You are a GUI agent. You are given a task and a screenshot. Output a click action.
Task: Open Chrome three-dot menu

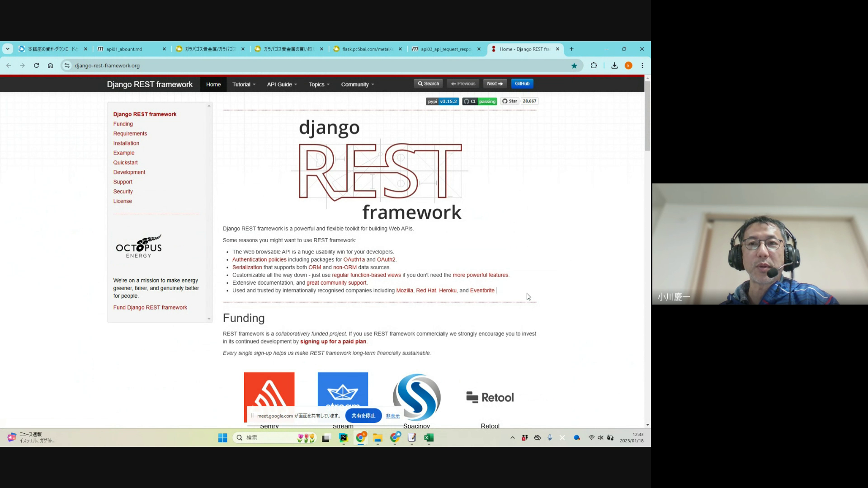(642, 66)
